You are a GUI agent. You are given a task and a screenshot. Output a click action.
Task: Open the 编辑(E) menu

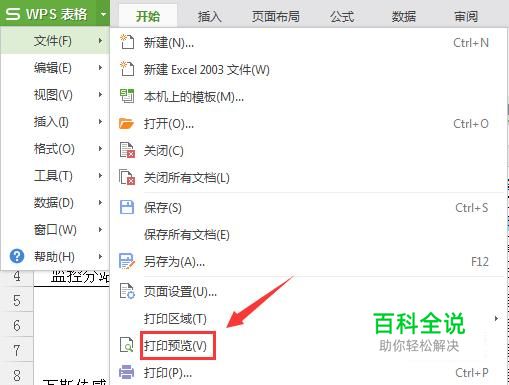pyautogui.click(x=55, y=68)
